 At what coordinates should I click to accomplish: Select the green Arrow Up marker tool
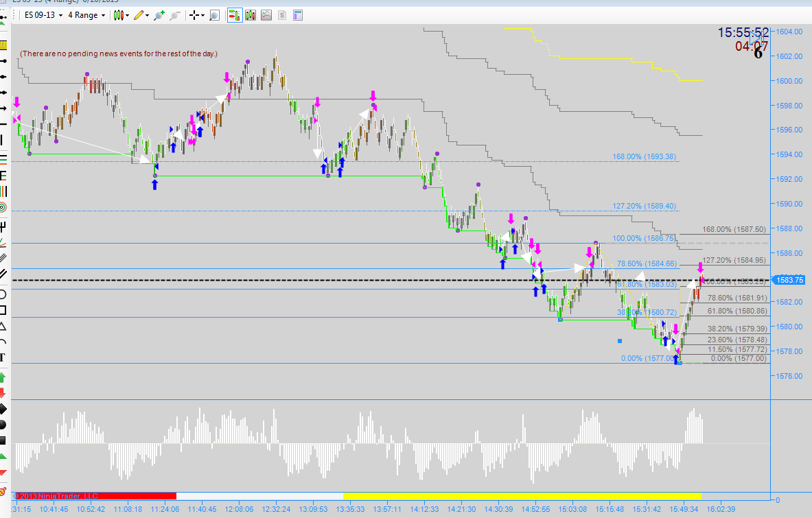coord(3,377)
